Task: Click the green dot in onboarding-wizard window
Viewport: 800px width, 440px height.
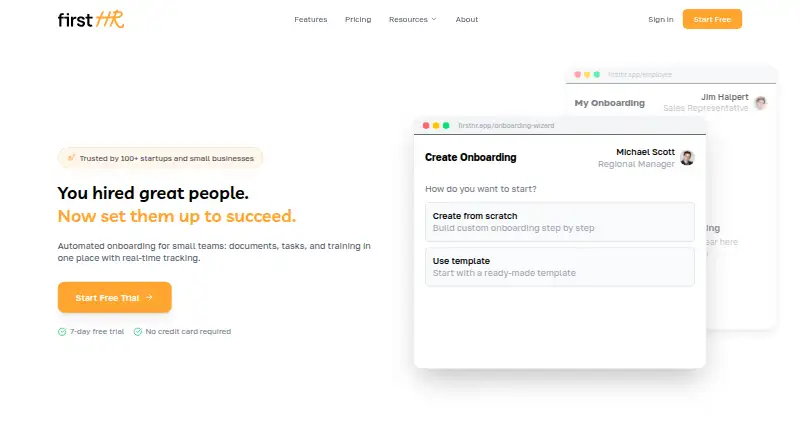Action: pyautogui.click(x=446, y=126)
